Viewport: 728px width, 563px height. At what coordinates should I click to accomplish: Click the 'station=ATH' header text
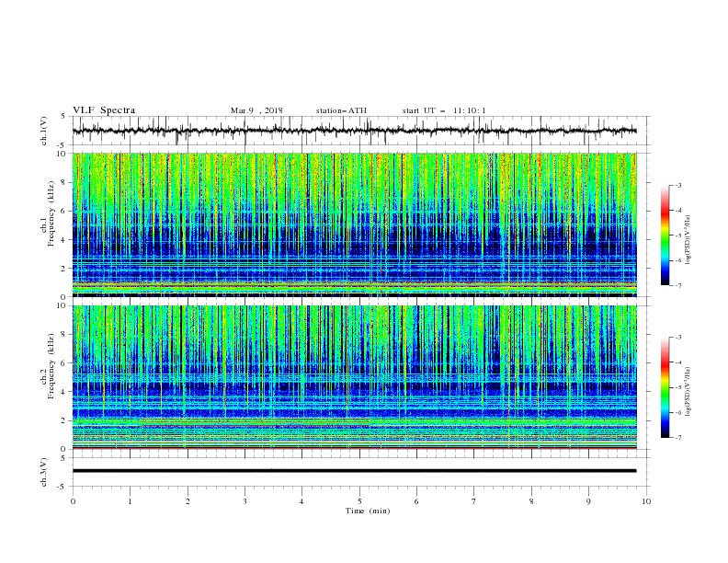[341, 110]
